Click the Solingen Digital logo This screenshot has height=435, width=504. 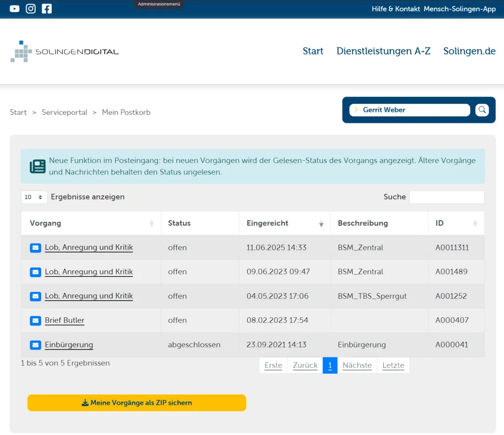click(65, 51)
